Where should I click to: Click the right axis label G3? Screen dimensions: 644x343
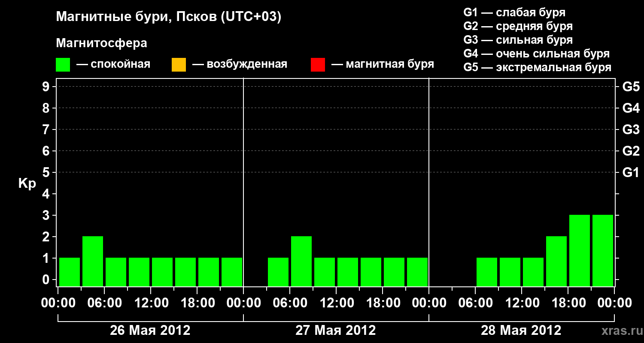[631, 129]
